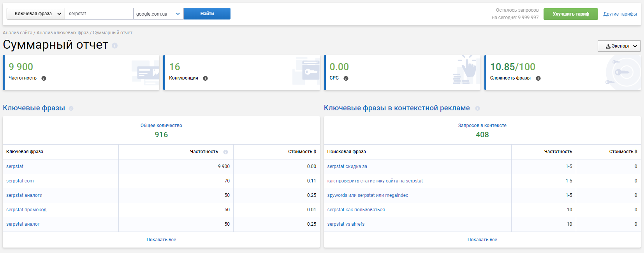
Task: Open Ключевые фразы в контекстной рекламе heading
Action: click(x=397, y=108)
